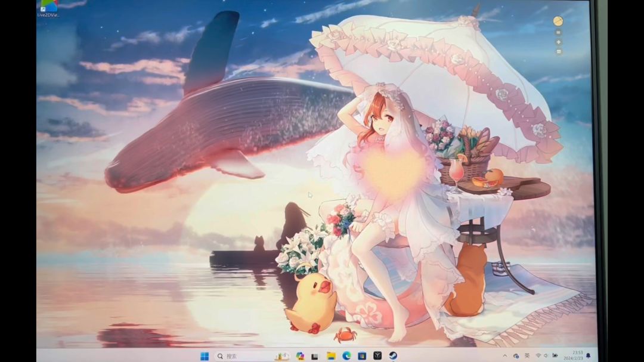Open File Explorer from the taskbar
644x362 pixels.
[x=331, y=356]
